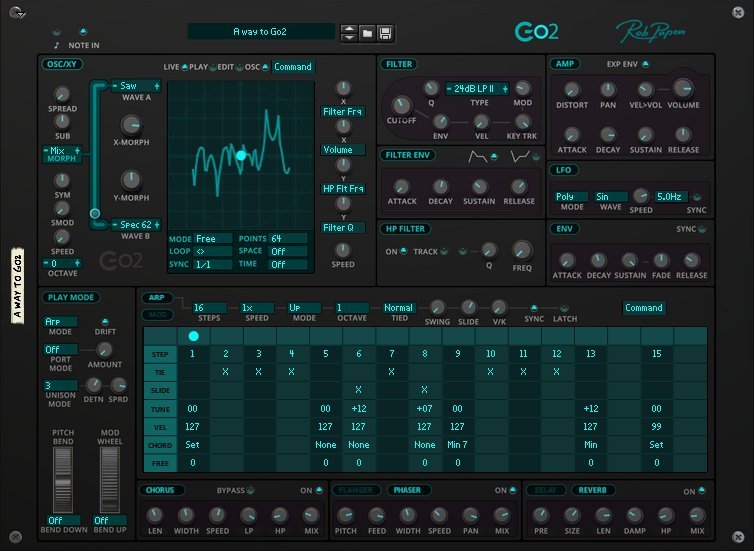Toggle the ENV SYNC LED
This screenshot has height=551, width=754.
click(x=702, y=229)
